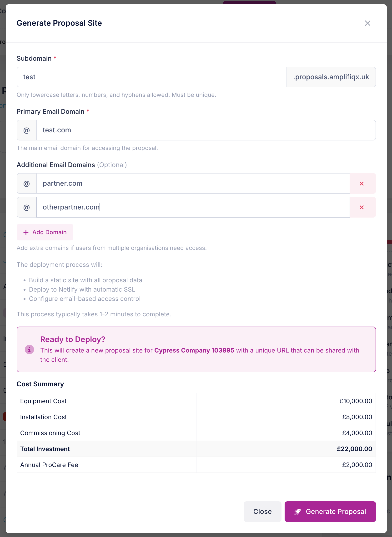Screen dimensions: 392x537
Task: Close the Generate Proposal Site dialog
Action: 367,23
